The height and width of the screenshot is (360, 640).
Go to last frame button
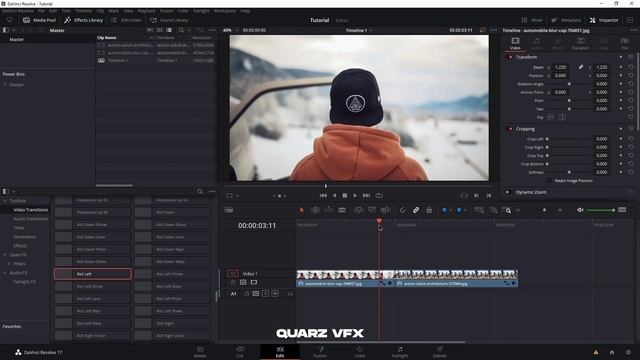(367, 196)
